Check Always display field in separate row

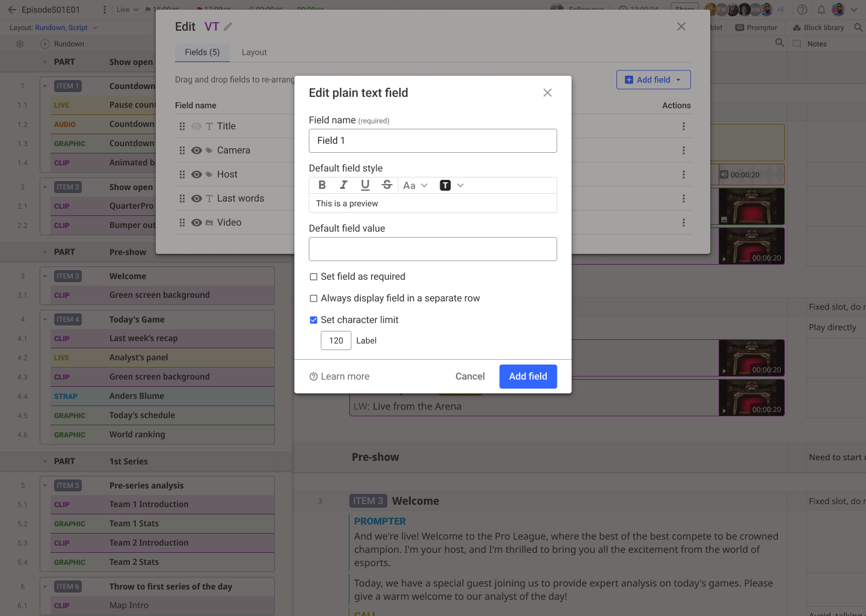313,298
